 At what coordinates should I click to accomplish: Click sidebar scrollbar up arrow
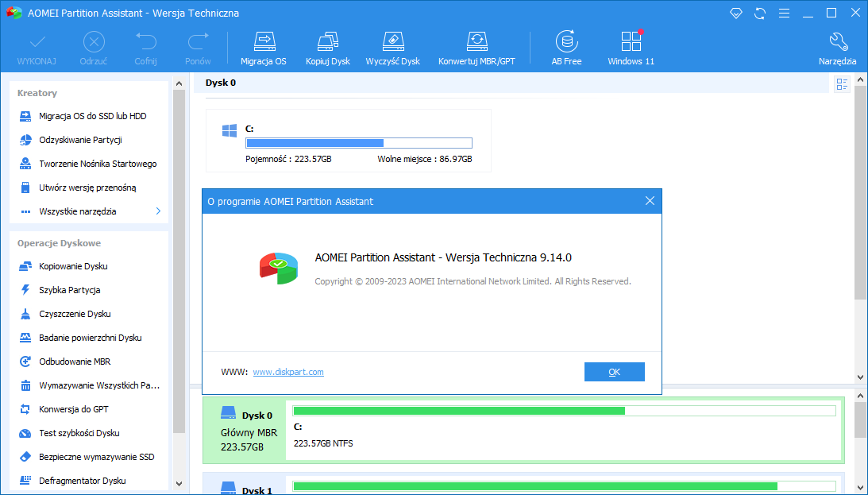179,83
